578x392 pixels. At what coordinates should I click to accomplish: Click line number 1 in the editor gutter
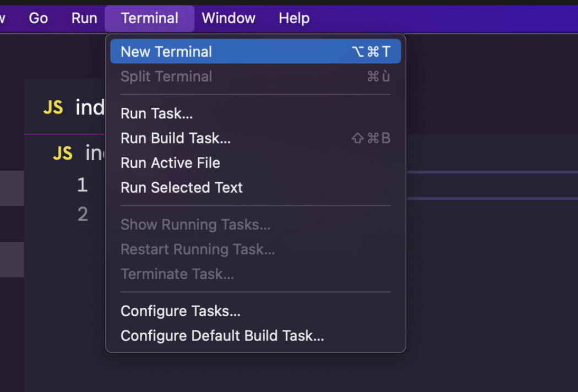[x=83, y=185]
